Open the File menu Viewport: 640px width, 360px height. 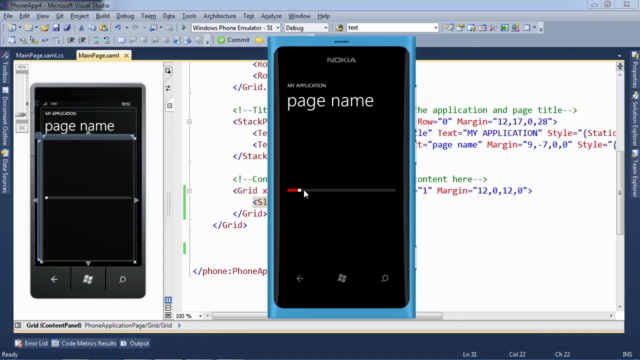(x=8, y=16)
